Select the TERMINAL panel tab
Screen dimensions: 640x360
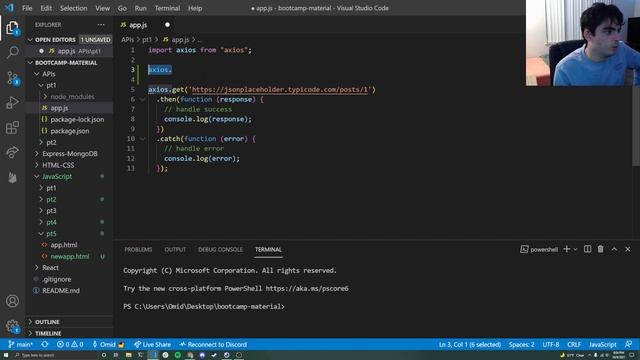[268, 249]
